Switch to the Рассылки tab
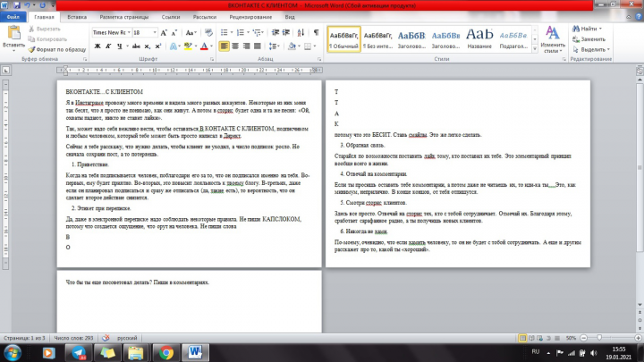Screen dimensions: 644x362 [205, 17]
